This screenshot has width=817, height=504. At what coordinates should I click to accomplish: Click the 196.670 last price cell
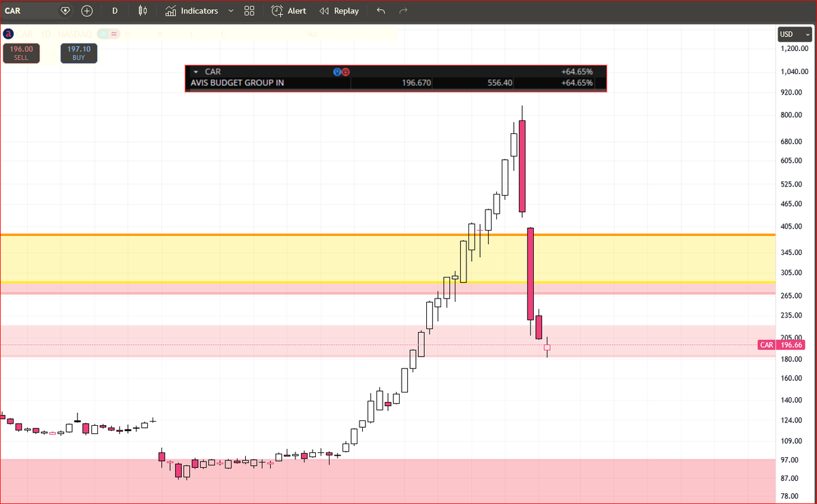coord(417,83)
